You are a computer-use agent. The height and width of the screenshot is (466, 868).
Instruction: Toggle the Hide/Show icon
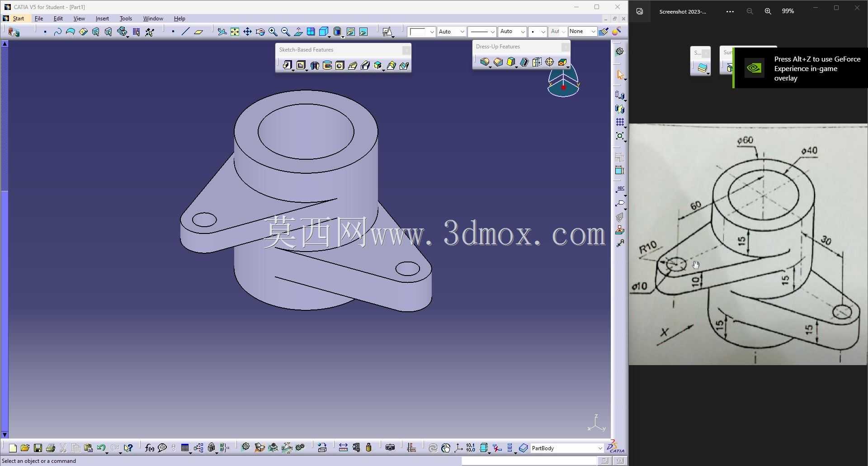(x=350, y=32)
